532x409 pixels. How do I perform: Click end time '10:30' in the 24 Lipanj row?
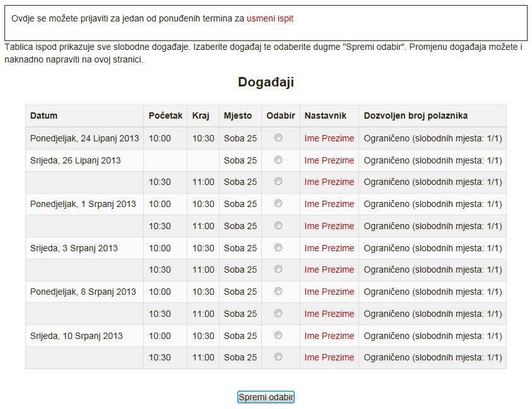pyautogui.click(x=203, y=138)
